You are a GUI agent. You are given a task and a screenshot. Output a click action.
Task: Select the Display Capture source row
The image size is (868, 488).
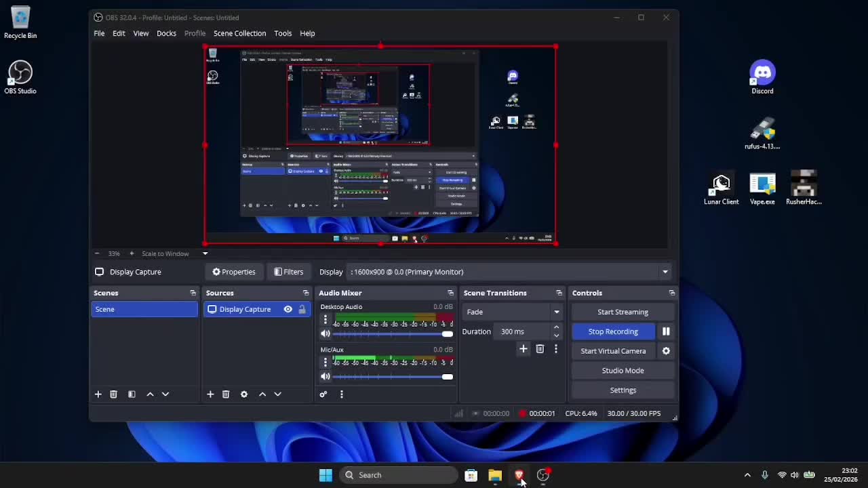pos(257,309)
